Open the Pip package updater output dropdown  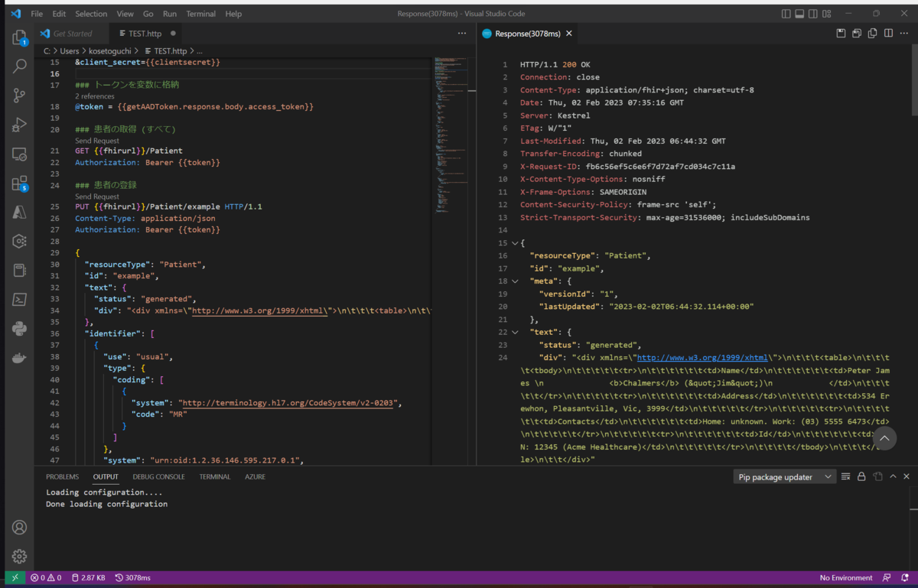pyautogui.click(x=784, y=476)
